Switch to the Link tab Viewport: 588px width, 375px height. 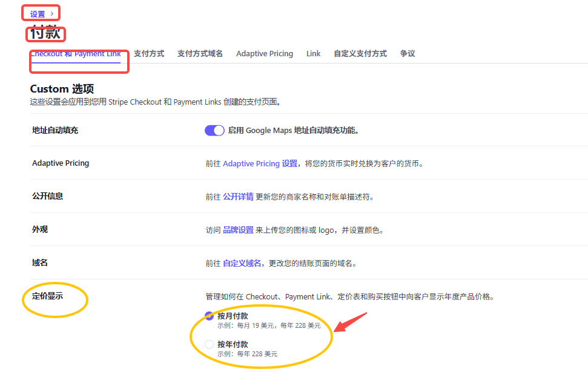[313, 53]
